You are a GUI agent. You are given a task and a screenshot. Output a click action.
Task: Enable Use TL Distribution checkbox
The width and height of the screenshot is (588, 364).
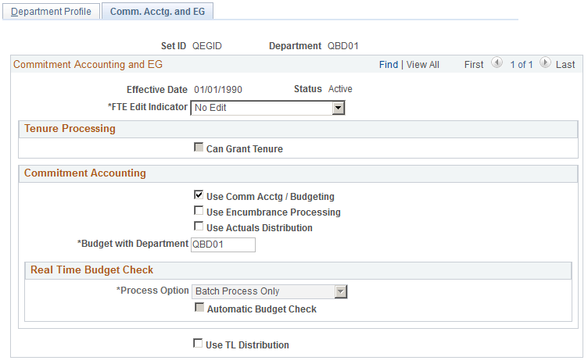[198, 344]
